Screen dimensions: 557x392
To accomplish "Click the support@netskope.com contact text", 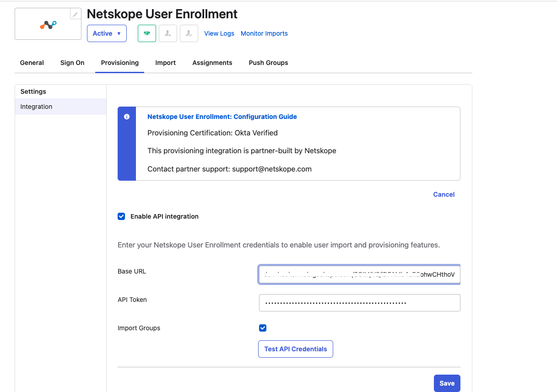I will click(x=272, y=169).
